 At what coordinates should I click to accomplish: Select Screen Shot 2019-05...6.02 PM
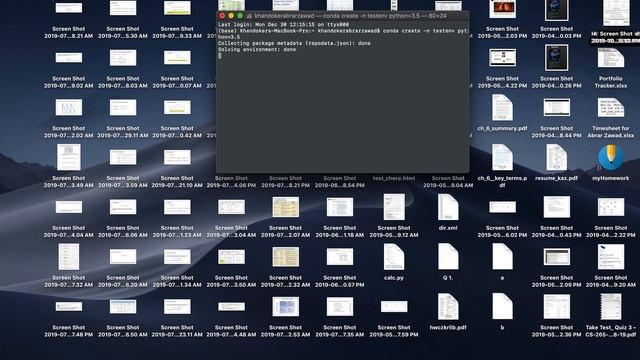502,207
